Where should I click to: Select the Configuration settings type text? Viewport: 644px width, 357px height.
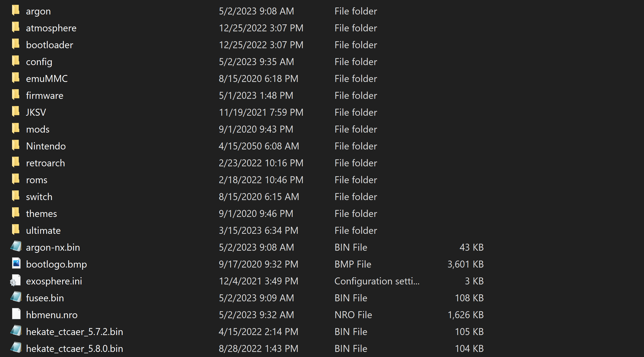(x=377, y=281)
